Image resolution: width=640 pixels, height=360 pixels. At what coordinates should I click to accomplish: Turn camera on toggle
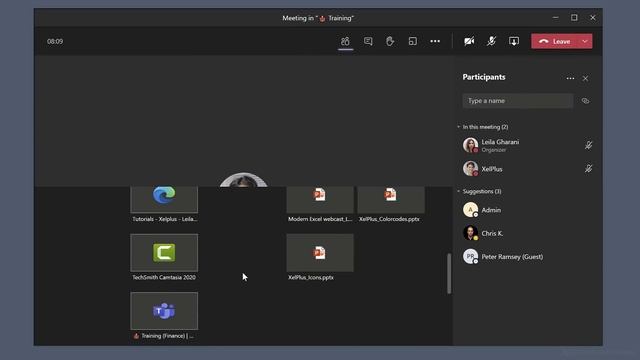pyautogui.click(x=469, y=41)
